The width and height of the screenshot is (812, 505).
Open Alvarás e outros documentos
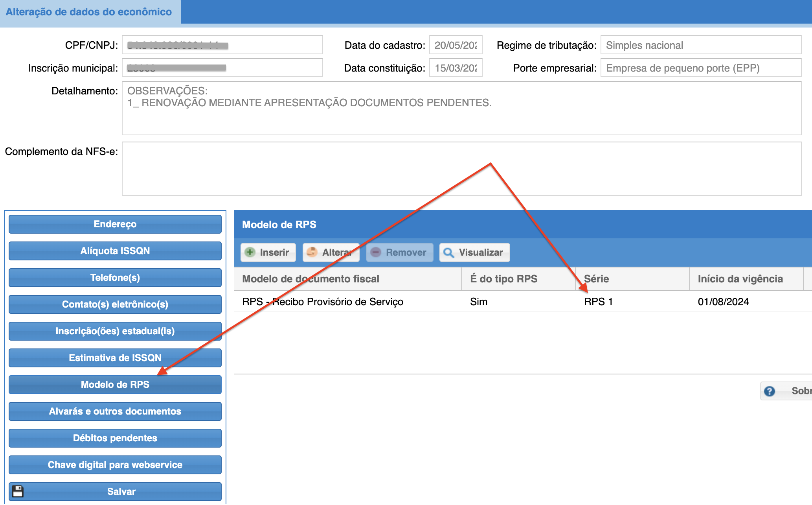click(115, 411)
